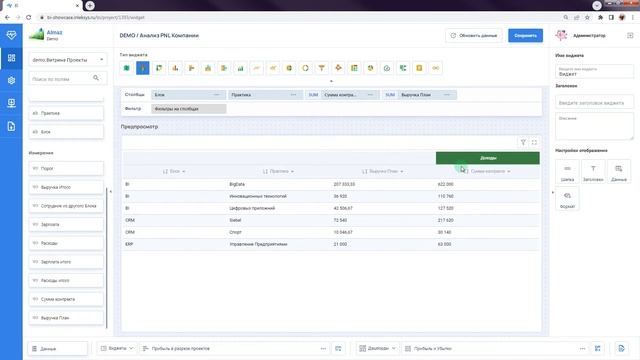Select the highlighted blue widget type icon

coord(142,68)
